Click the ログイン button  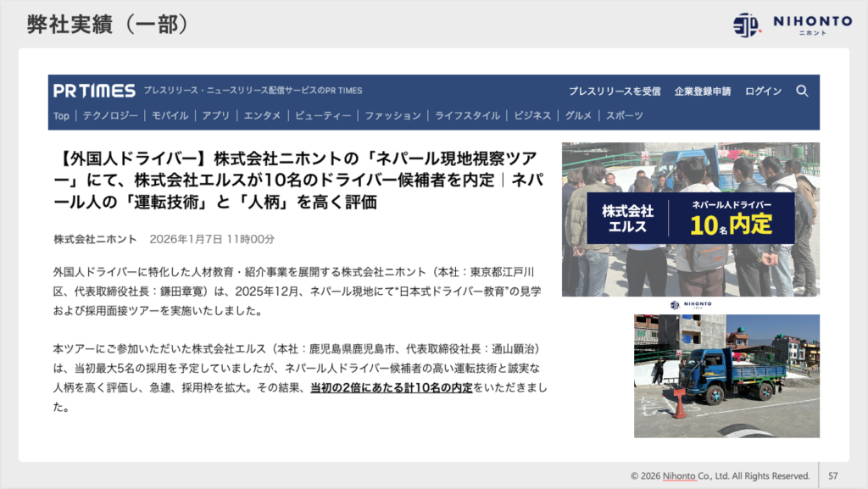(x=763, y=92)
